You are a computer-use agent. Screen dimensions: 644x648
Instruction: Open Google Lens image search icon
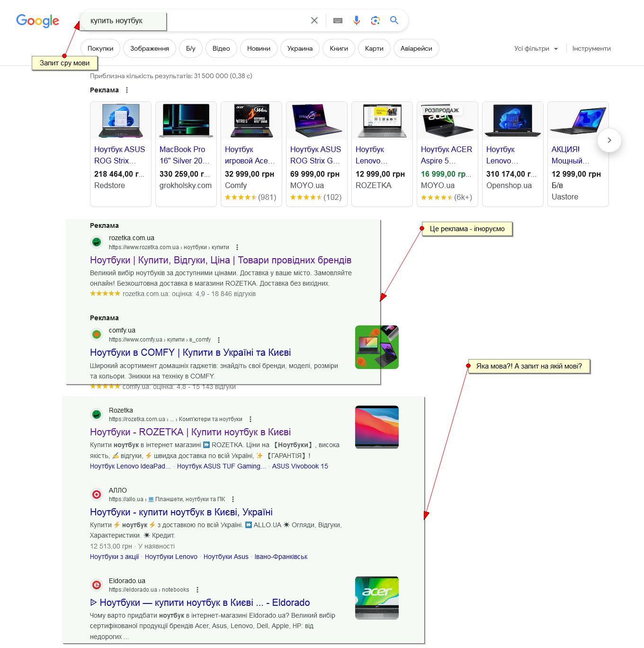pyautogui.click(x=376, y=20)
